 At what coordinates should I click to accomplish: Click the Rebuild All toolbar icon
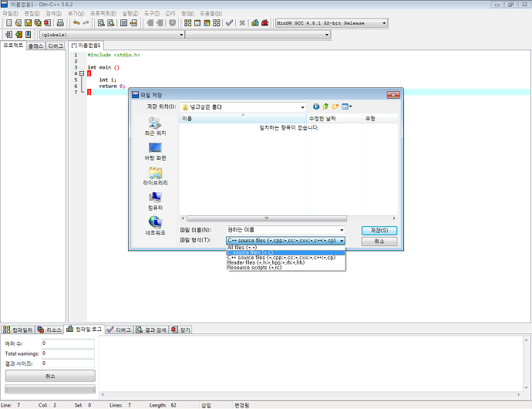(x=216, y=22)
